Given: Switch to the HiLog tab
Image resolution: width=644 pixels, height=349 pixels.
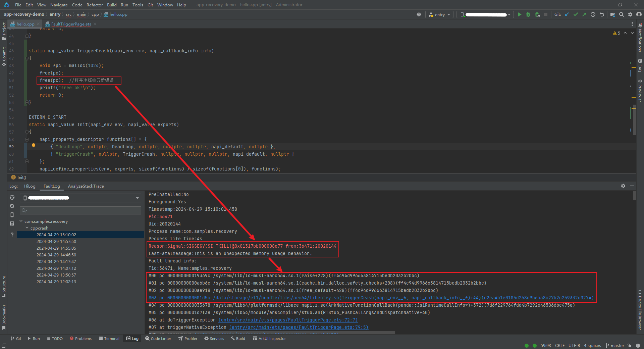Looking at the screenshot, I should 30,186.
